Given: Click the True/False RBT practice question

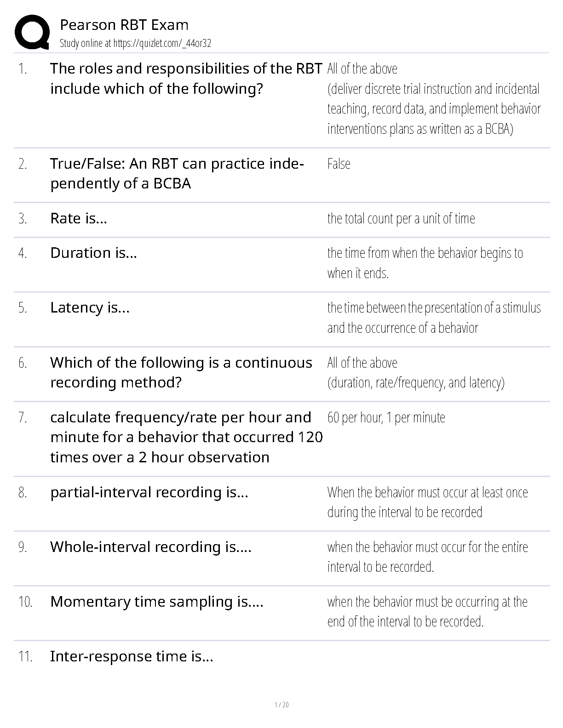Looking at the screenshot, I should click(x=177, y=174).
